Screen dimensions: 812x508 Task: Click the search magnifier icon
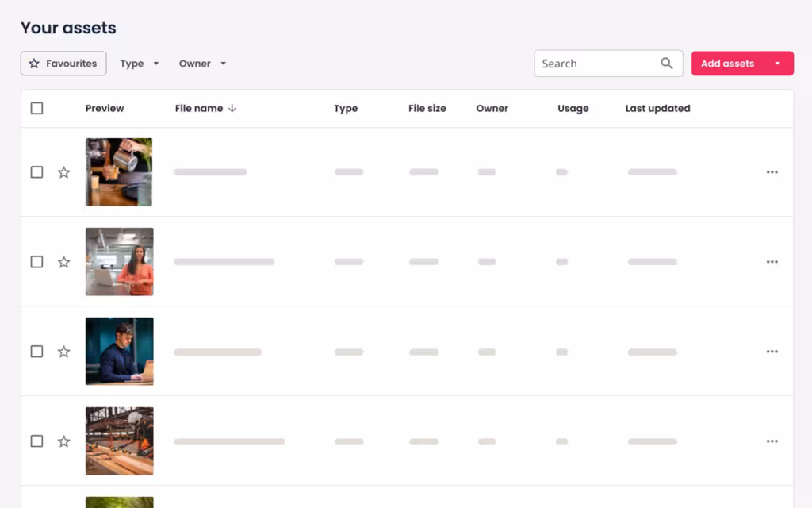point(666,63)
